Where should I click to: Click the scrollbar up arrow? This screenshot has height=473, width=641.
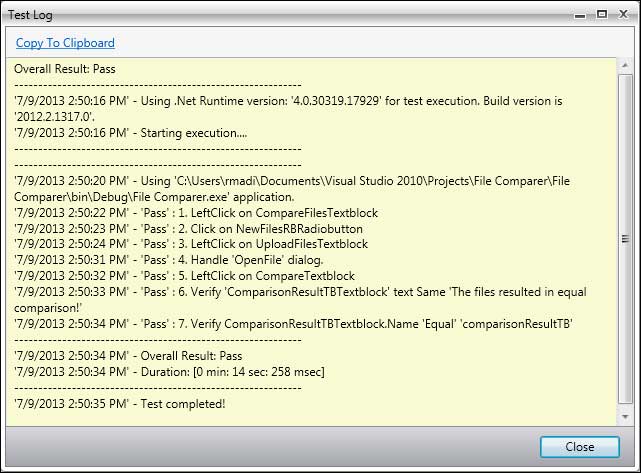(x=624, y=66)
